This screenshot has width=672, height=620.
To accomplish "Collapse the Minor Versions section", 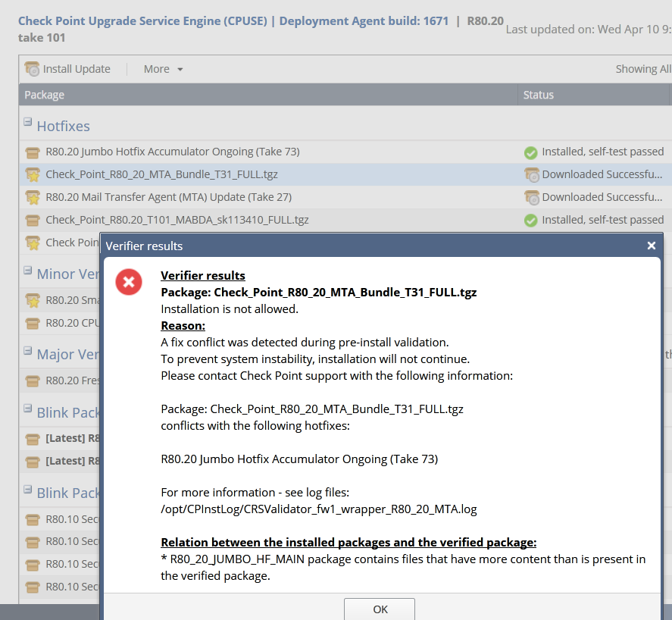I will pos(27,271).
